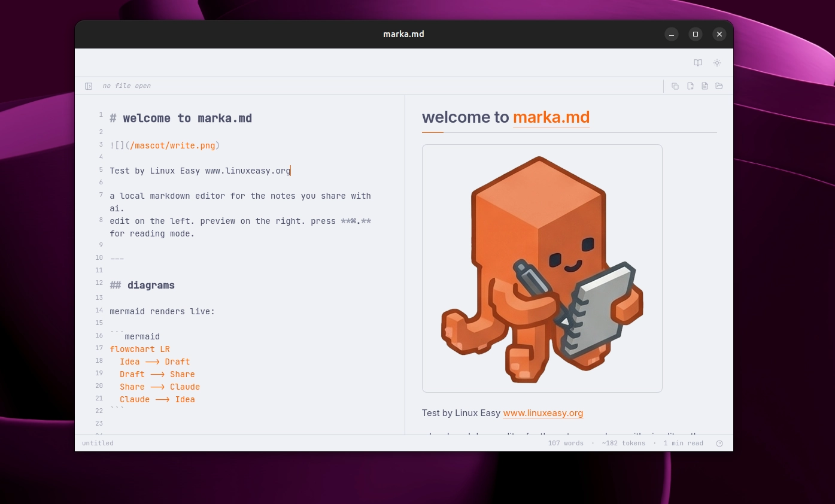
Task: Open help via the question mark icon
Action: tap(719, 444)
